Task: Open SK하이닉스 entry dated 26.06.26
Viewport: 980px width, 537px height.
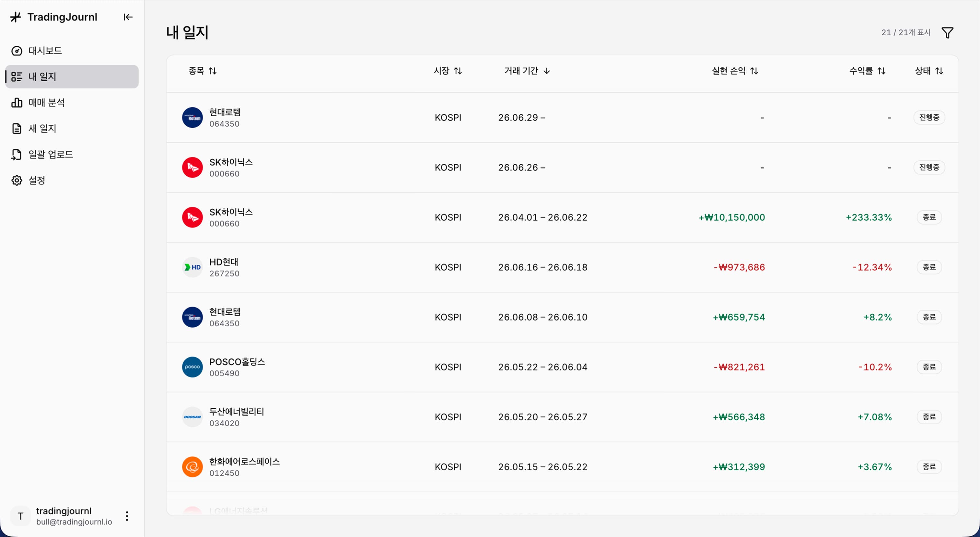Action: click(562, 167)
